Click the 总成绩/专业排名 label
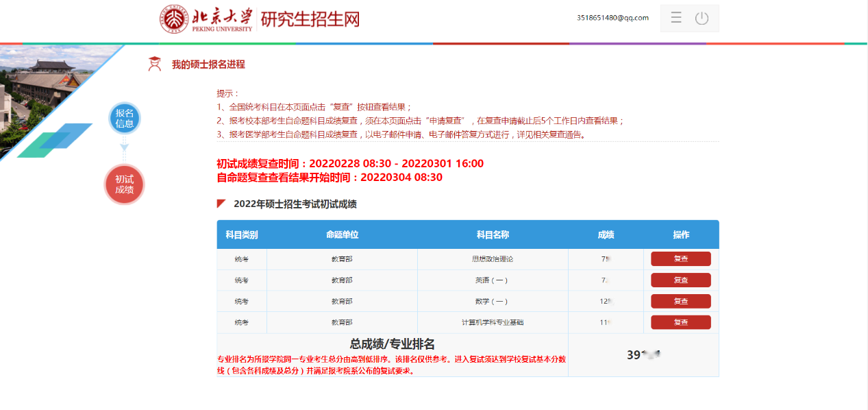This screenshot has height=410, width=868. click(392, 344)
